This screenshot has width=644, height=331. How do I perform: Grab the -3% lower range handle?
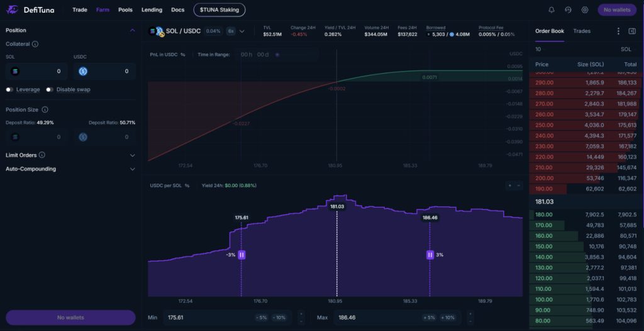pyautogui.click(x=241, y=255)
